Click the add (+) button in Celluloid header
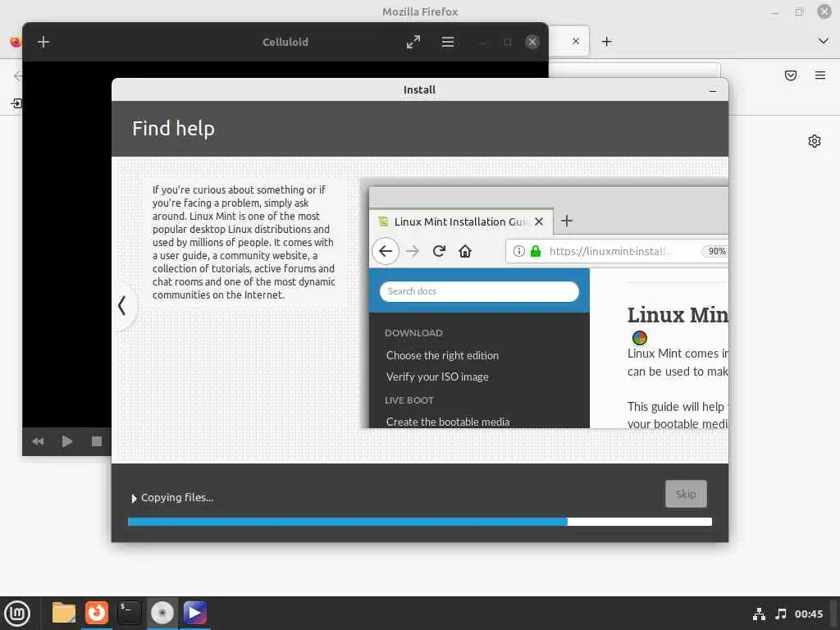 (x=43, y=42)
